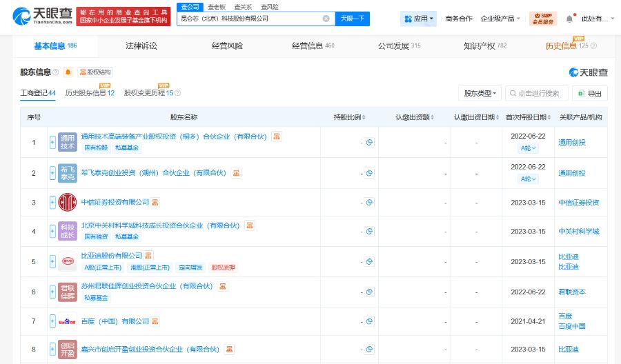The height and width of the screenshot is (364, 621).
Task: Expand the 比亚迪股份有限公司 row plus toggle
Action: pos(52,262)
